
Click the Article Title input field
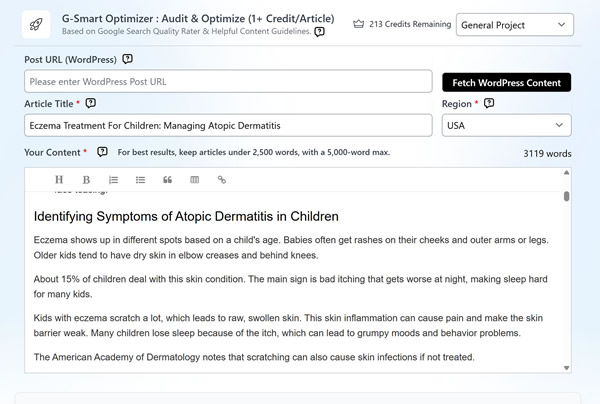(x=228, y=125)
